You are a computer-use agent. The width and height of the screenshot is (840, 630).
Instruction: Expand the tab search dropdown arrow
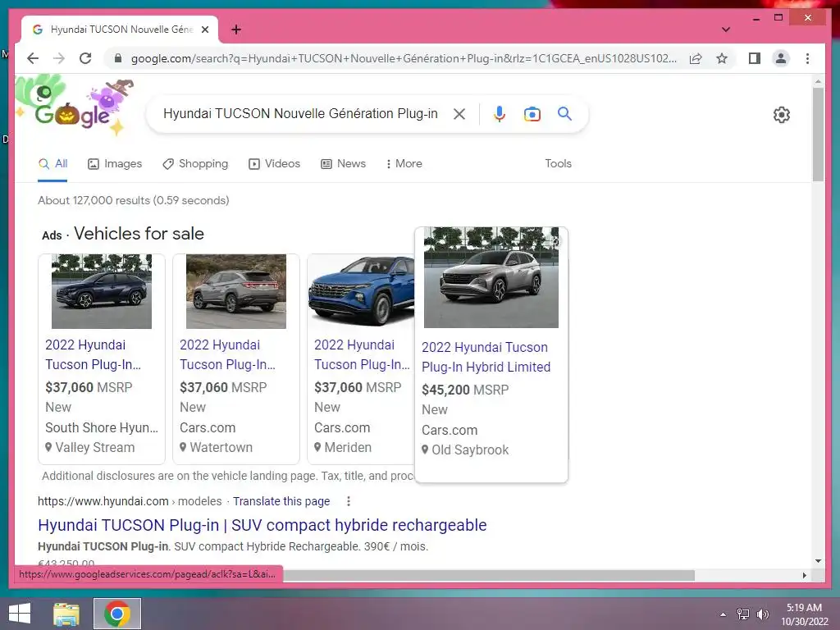tap(725, 30)
